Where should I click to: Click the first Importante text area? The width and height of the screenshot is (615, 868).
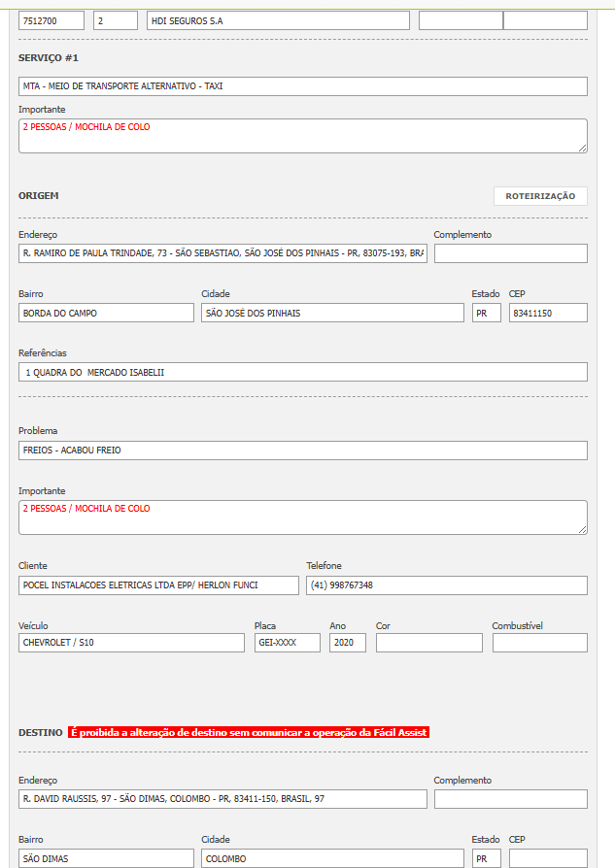pos(302,136)
